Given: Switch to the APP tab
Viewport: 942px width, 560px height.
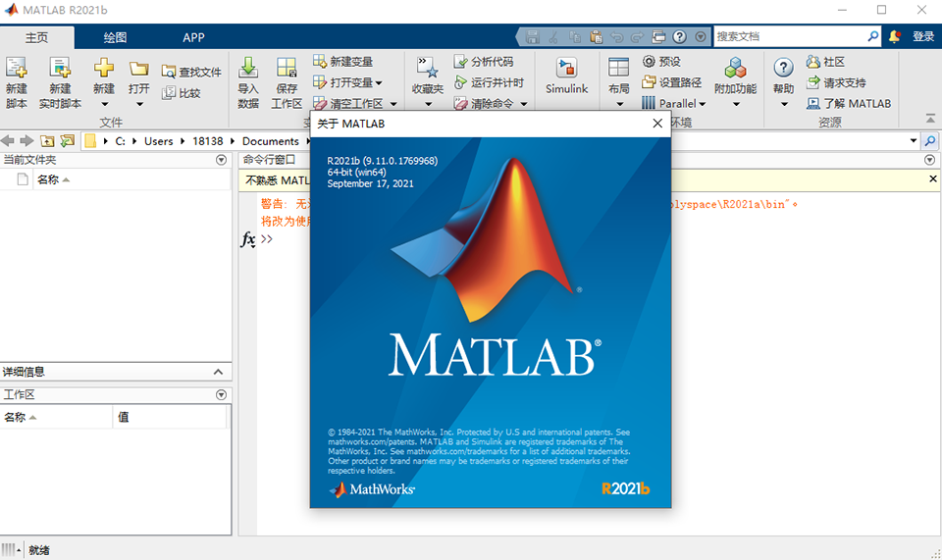Looking at the screenshot, I should click(x=193, y=37).
